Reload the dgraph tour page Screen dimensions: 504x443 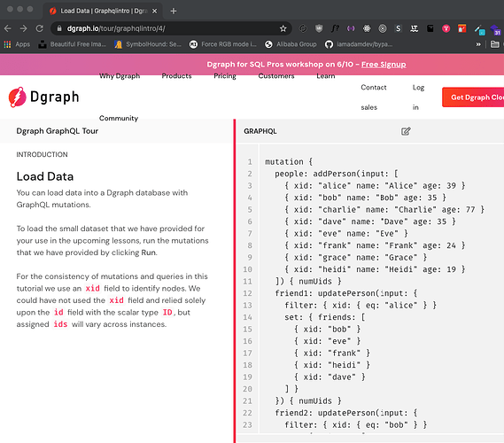click(x=39, y=28)
